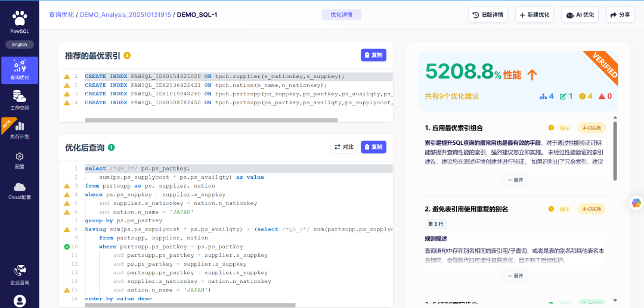Click horizontal scrollbar of index panel

point(211,120)
